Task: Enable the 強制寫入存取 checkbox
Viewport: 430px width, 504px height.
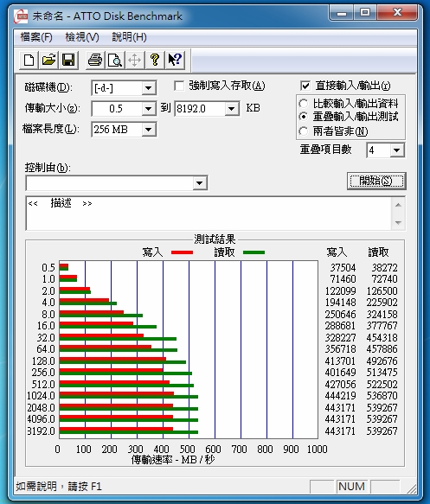Action: pyautogui.click(x=179, y=86)
